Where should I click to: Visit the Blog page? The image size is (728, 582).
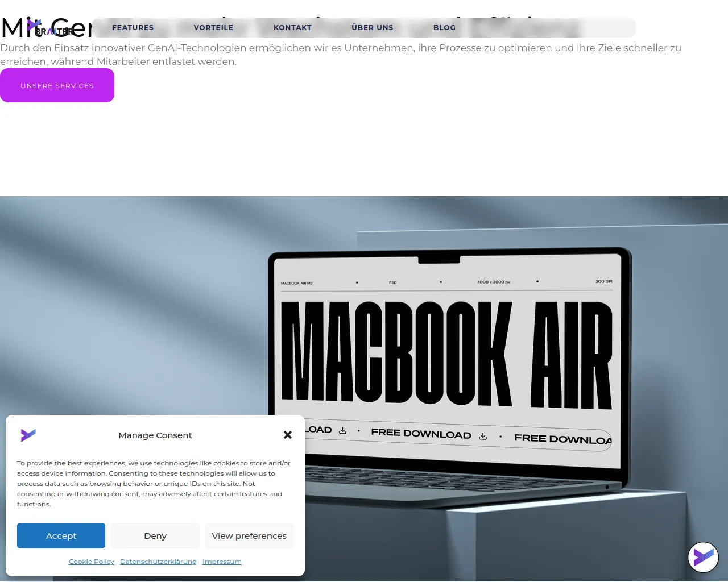point(444,27)
